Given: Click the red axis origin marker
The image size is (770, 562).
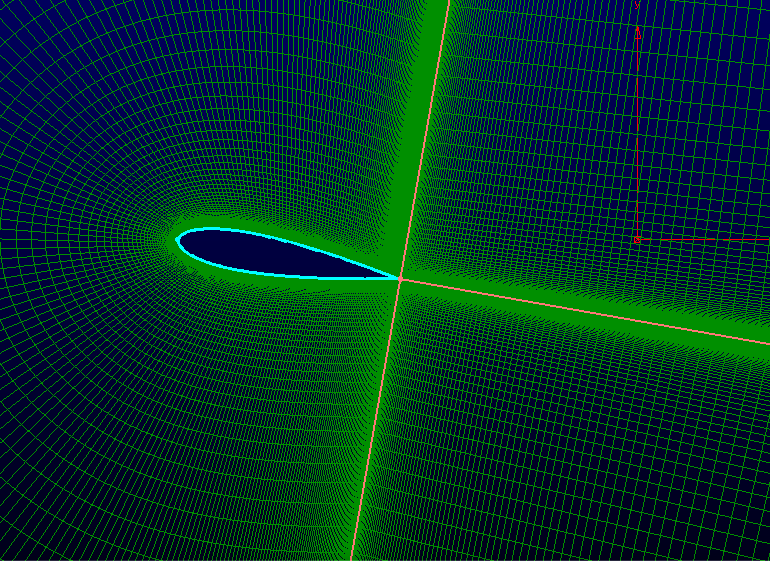Looking at the screenshot, I should coord(636,240).
